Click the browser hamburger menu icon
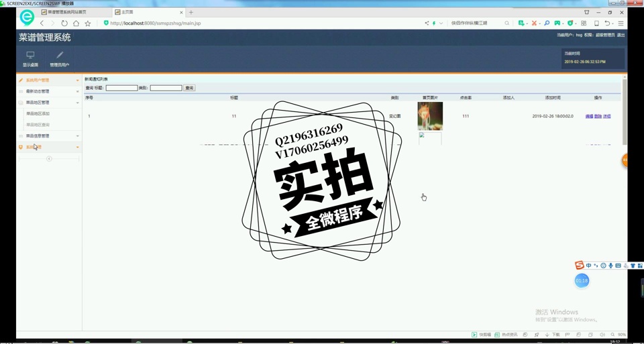Image resolution: width=644 pixels, height=344 pixels. [x=621, y=23]
